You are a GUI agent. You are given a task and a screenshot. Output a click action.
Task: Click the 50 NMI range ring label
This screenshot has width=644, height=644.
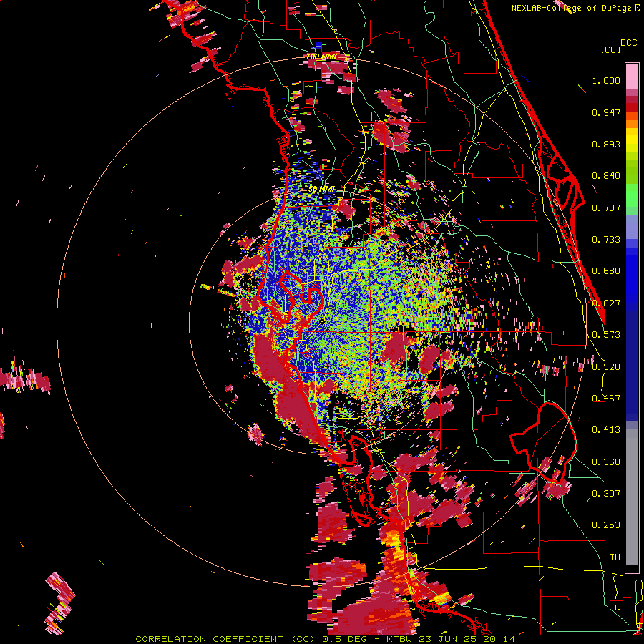321,189
